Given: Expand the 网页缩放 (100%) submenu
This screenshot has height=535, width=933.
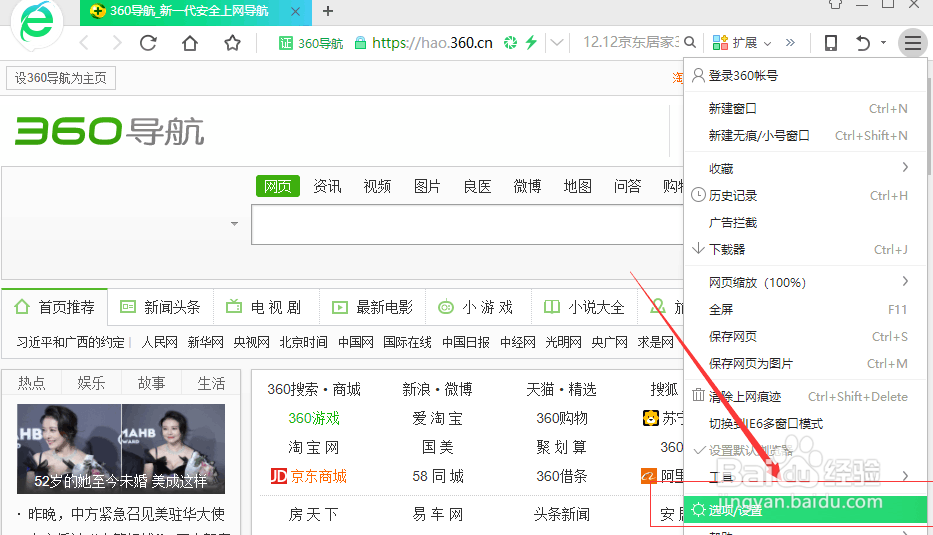Looking at the screenshot, I should pos(905,281).
